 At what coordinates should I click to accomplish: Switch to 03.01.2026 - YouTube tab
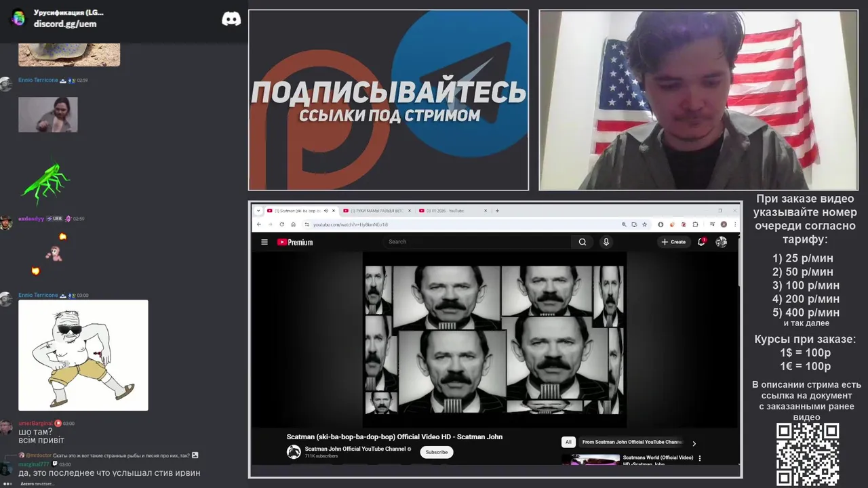(x=453, y=211)
